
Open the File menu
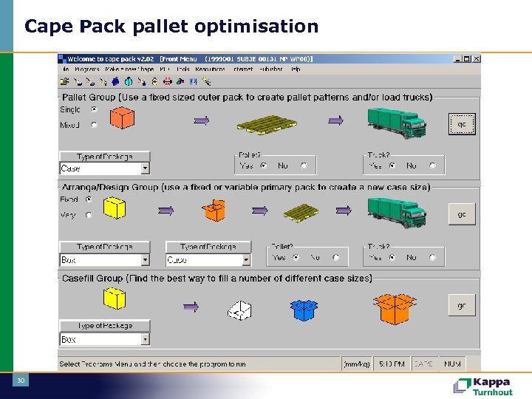point(66,69)
